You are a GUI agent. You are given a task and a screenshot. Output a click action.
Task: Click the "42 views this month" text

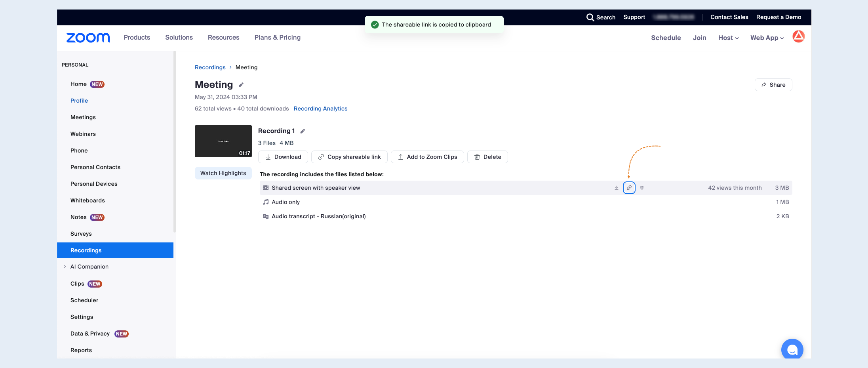735,188
